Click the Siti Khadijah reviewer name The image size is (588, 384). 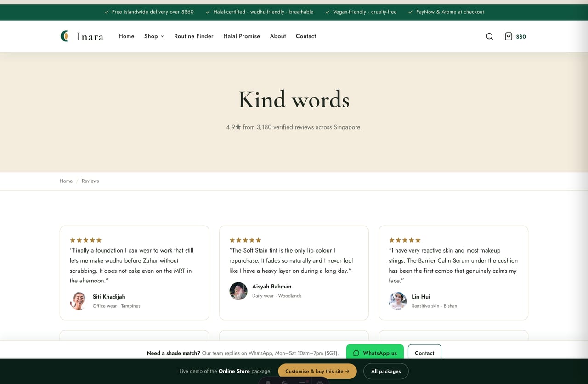[109, 297]
